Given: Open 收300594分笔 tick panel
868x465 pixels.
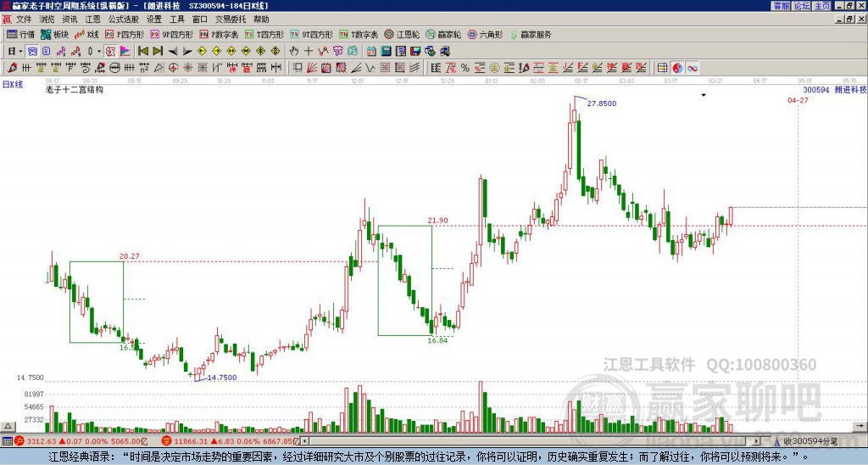Looking at the screenshot, I should pyautogui.click(x=807, y=442).
